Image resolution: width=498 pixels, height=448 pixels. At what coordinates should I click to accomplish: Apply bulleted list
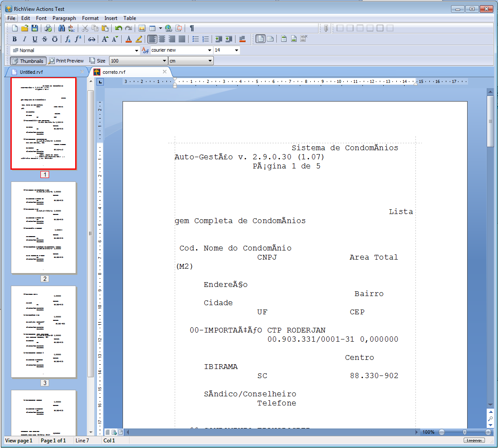pos(196,39)
